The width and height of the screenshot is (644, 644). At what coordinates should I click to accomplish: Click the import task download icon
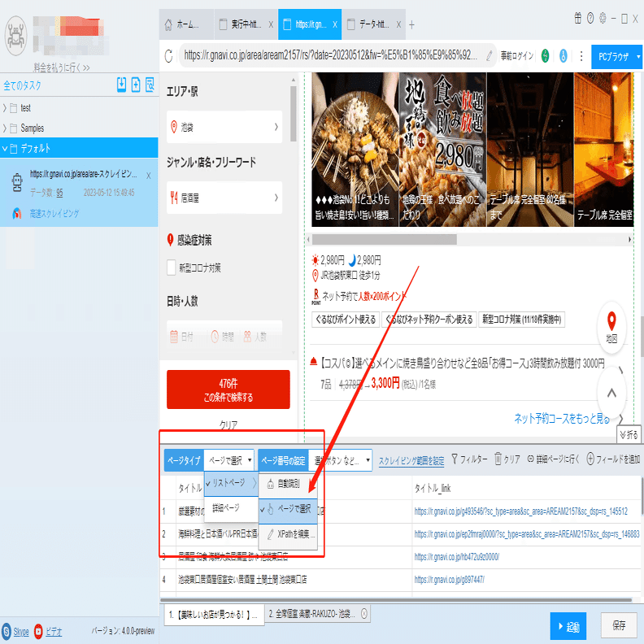122,85
